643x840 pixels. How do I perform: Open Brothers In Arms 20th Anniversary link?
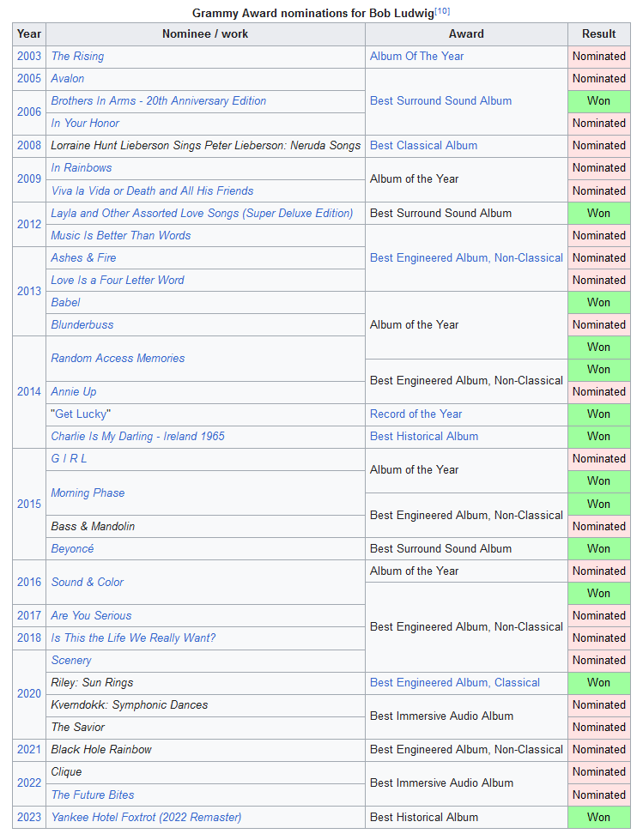point(159,100)
